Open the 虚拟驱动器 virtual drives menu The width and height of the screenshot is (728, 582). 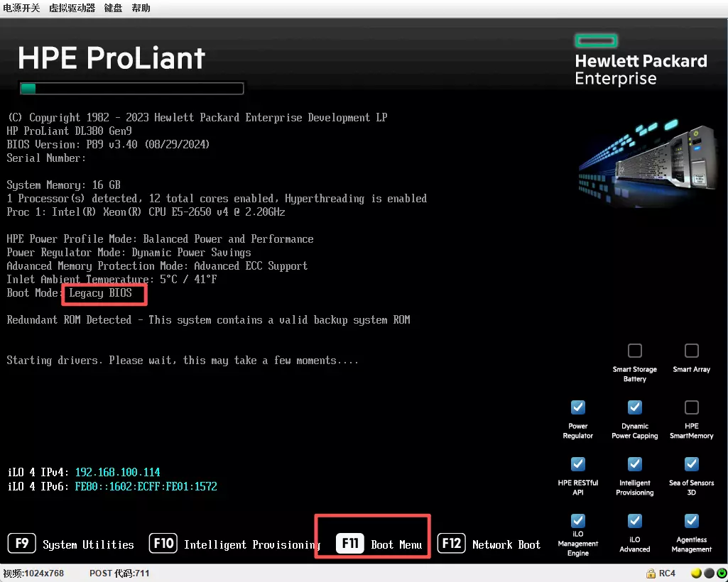(71, 8)
